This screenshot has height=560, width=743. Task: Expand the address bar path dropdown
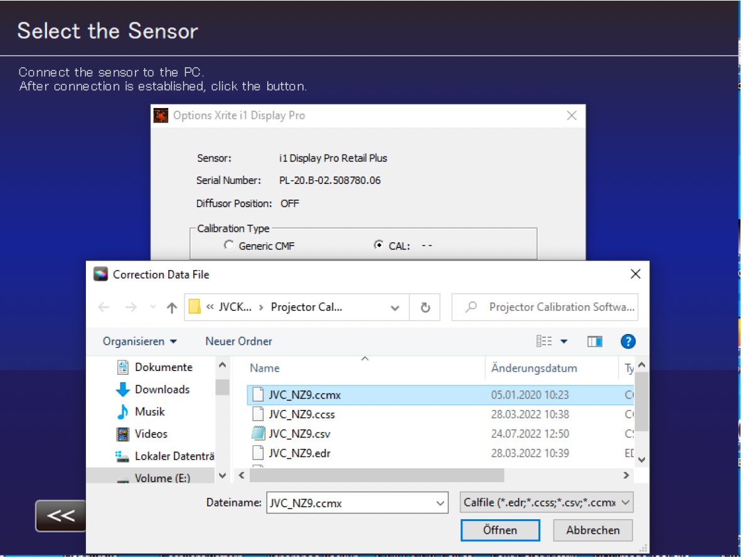[x=395, y=308]
